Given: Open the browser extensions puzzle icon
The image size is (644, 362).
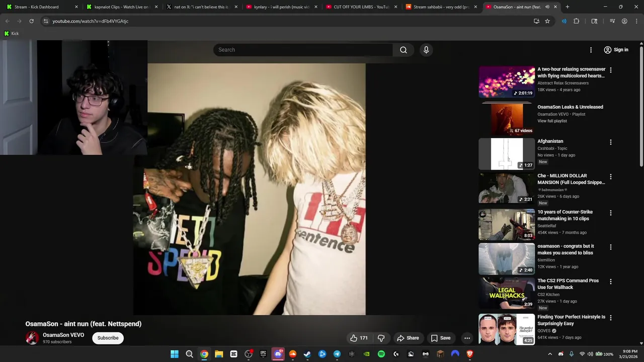Looking at the screenshot, I should pyautogui.click(x=577, y=21).
